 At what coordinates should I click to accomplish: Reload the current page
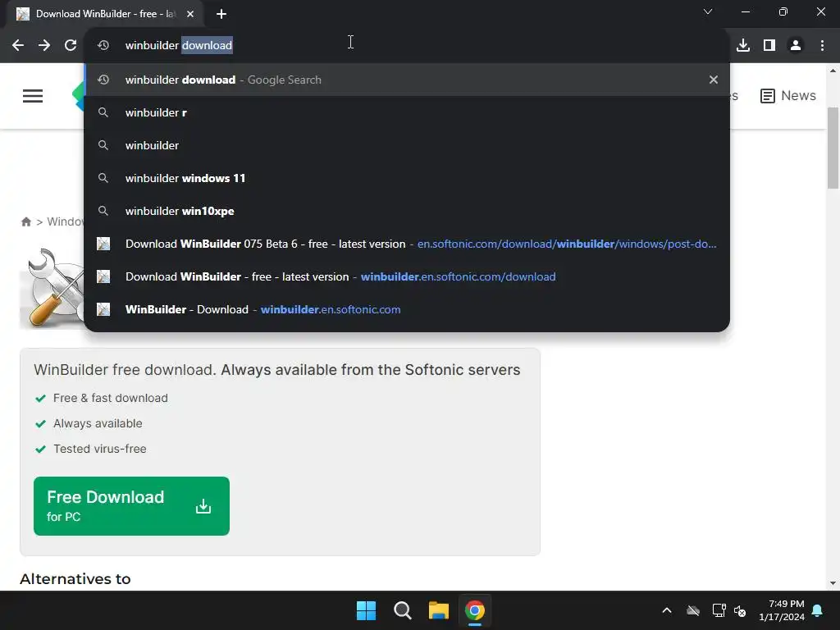(x=71, y=46)
